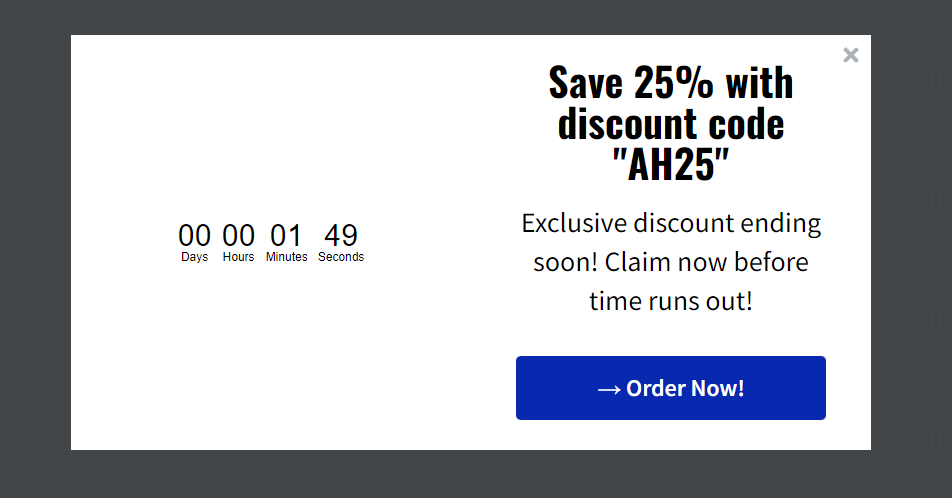Screen dimensions: 952x498
Task: Click the countdown minutes number showing 01
Action: [x=286, y=236]
